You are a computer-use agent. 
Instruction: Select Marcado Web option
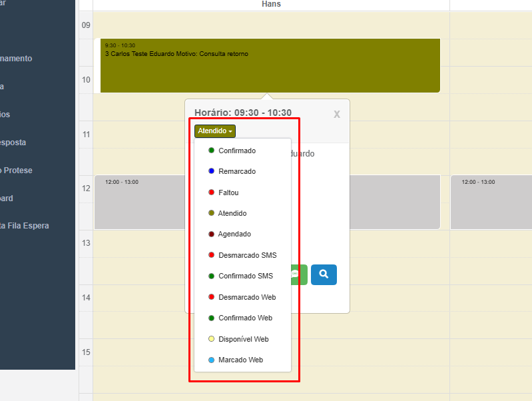click(240, 360)
